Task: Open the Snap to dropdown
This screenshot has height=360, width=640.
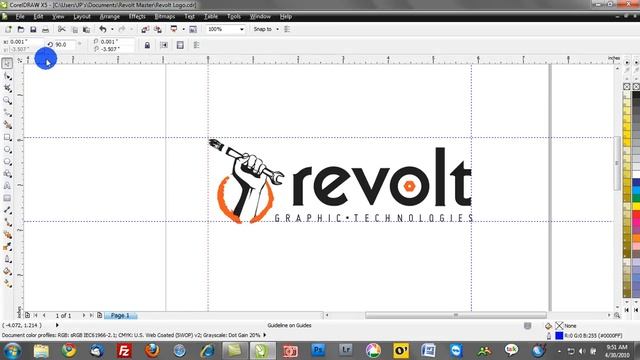Action: (278, 29)
